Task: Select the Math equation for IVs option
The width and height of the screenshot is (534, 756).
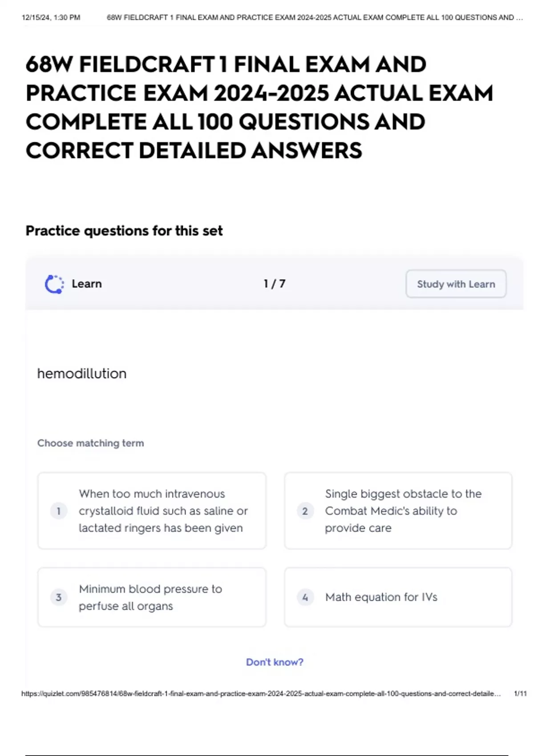Action: coord(398,597)
